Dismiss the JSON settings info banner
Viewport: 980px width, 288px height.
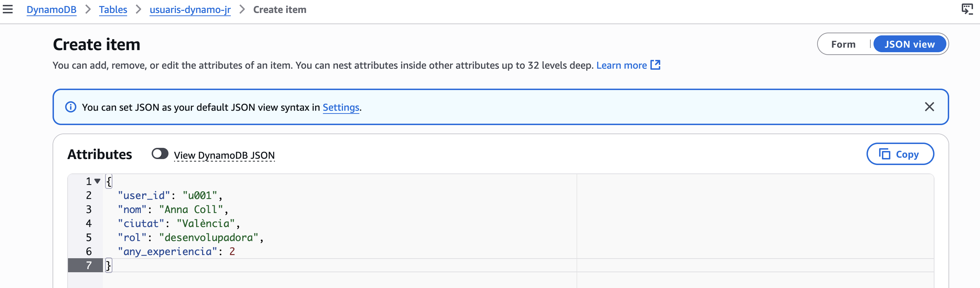(x=929, y=107)
